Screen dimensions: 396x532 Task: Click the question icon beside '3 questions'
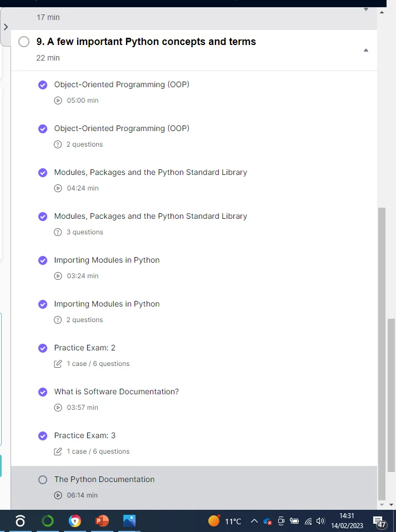[58, 232]
